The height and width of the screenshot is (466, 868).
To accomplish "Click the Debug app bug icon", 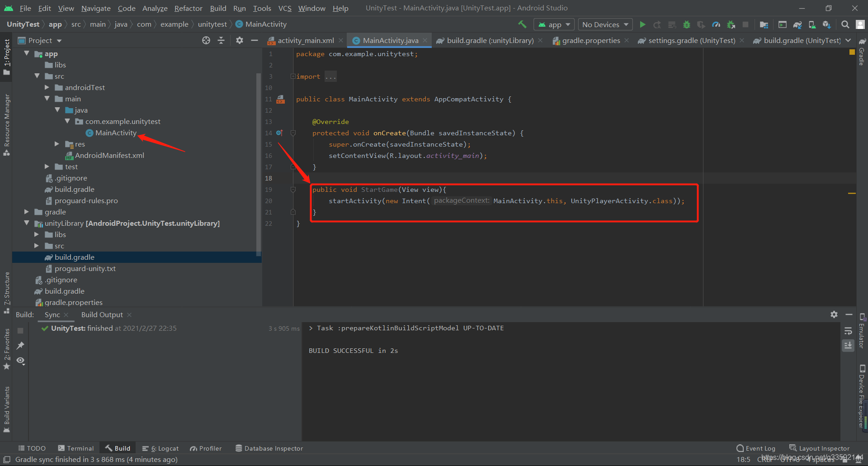I will click(x=687, y=24).
